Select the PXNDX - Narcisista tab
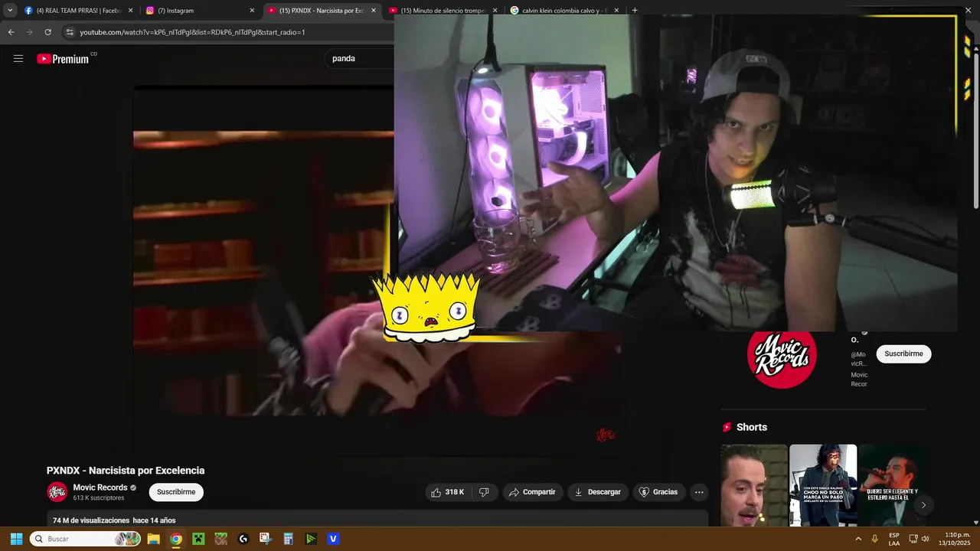 [322, 11]
